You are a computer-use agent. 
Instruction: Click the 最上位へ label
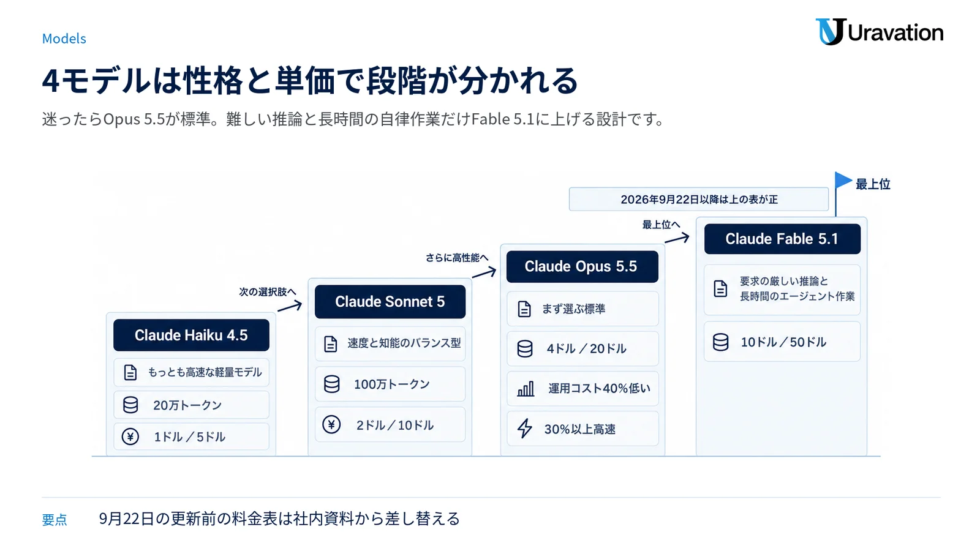[661, 225]
